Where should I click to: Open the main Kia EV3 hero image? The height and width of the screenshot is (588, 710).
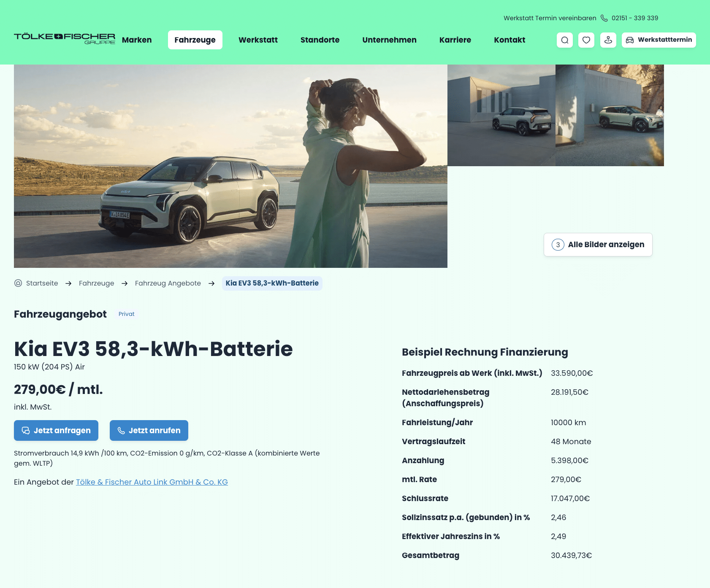click(x=230, y=166)
